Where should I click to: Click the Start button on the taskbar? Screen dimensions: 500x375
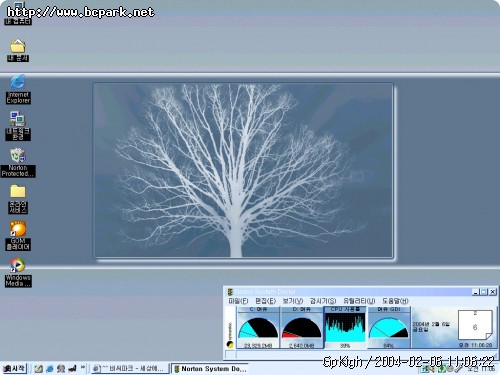tap(14, 368)
